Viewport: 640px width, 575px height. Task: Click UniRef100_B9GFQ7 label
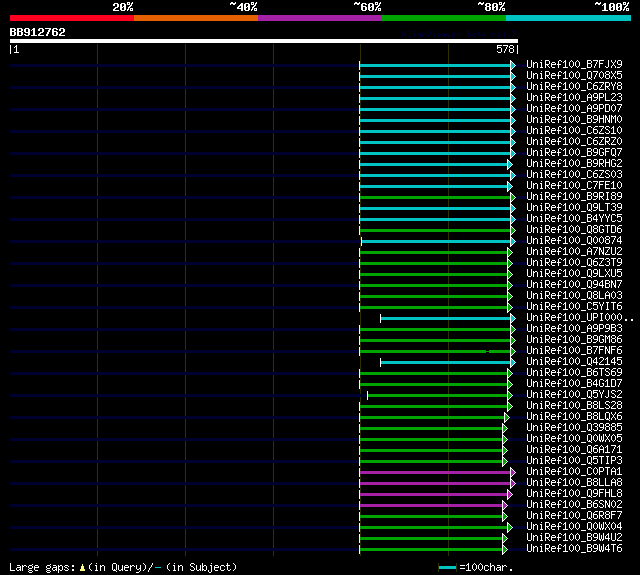point(574,153)
